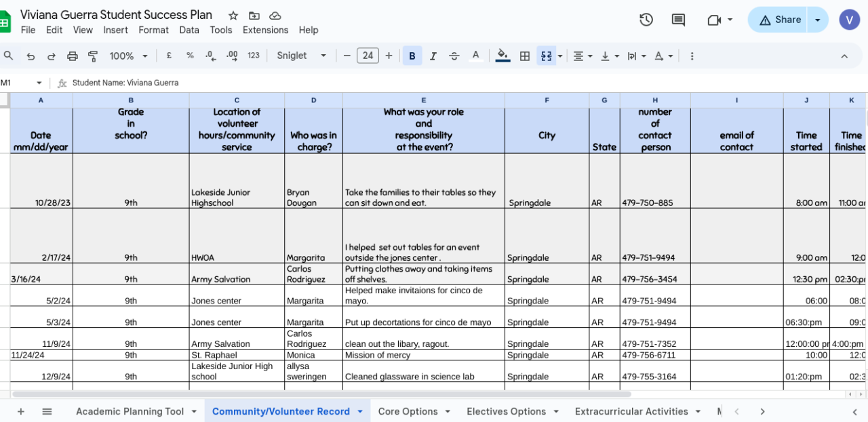The image size is (868, 422).
Task: Click the print icon
Action: click(x=73, y=56)
